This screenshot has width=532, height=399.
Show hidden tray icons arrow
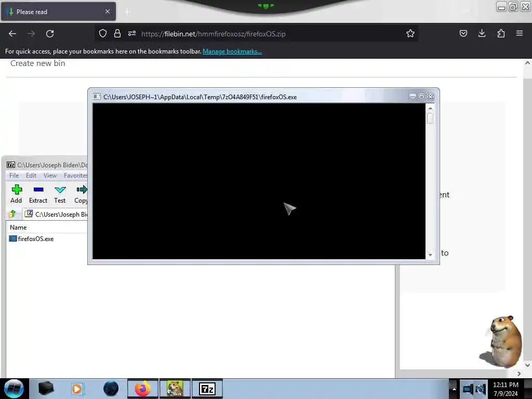(454, 389)
